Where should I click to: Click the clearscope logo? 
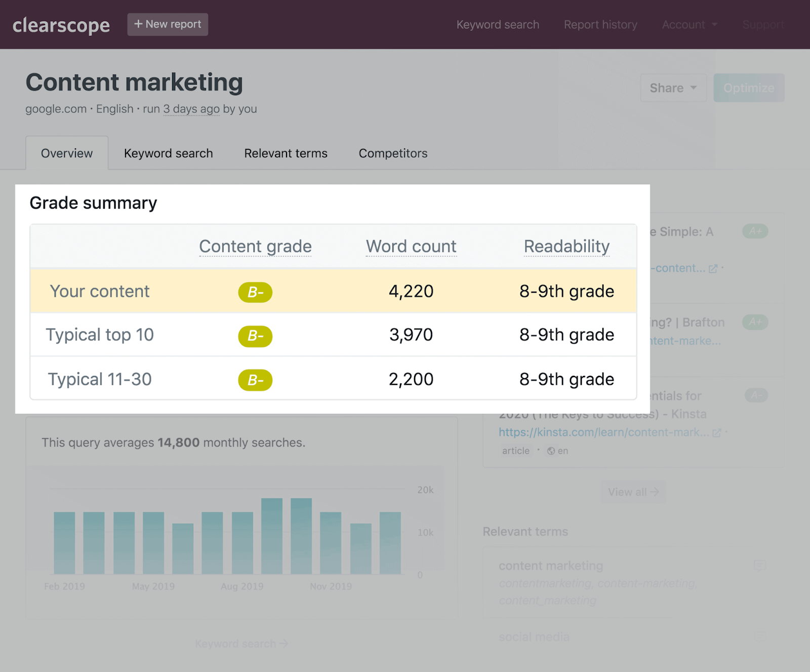pyautogui.click(x=61, y=25)
